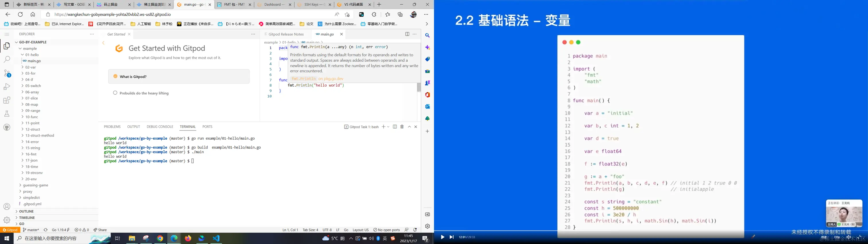Refresh the browser page
The image size is (868, 244).
coord(20,14)
